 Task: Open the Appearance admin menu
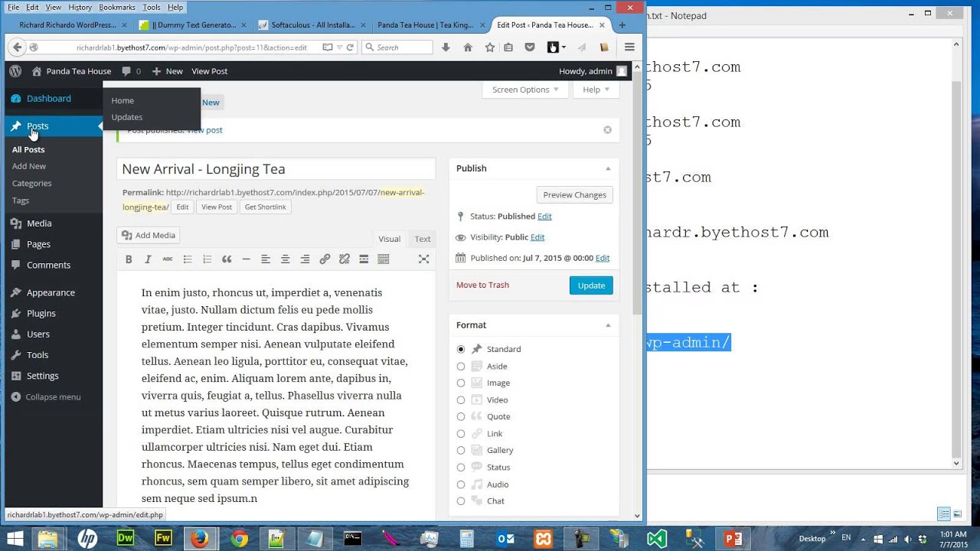pyautogui.click(x=51, y=292)
